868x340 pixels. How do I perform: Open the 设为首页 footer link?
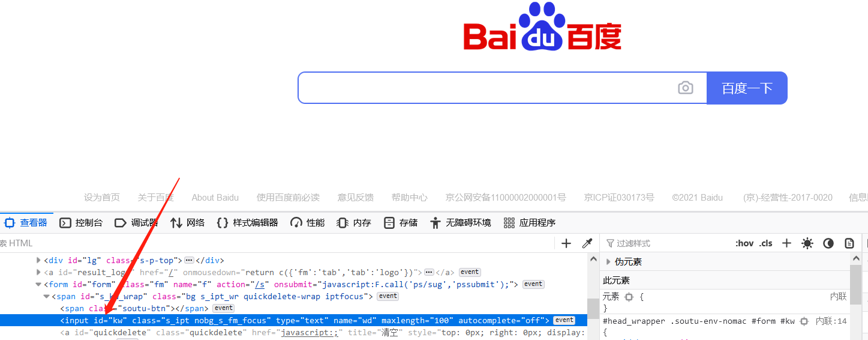tap(102, 197)
